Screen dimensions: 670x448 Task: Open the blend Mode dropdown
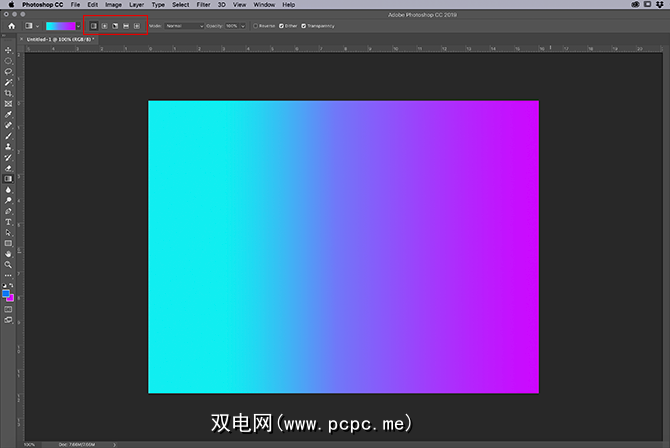[186, 25]
